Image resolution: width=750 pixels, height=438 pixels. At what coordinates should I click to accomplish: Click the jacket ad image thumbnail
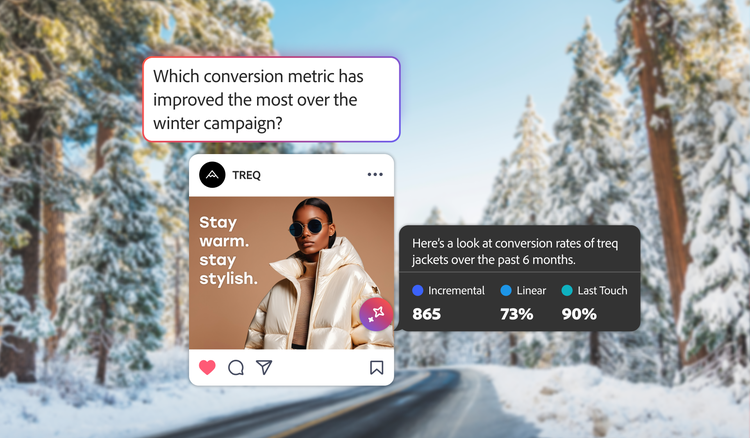[291, 273]
